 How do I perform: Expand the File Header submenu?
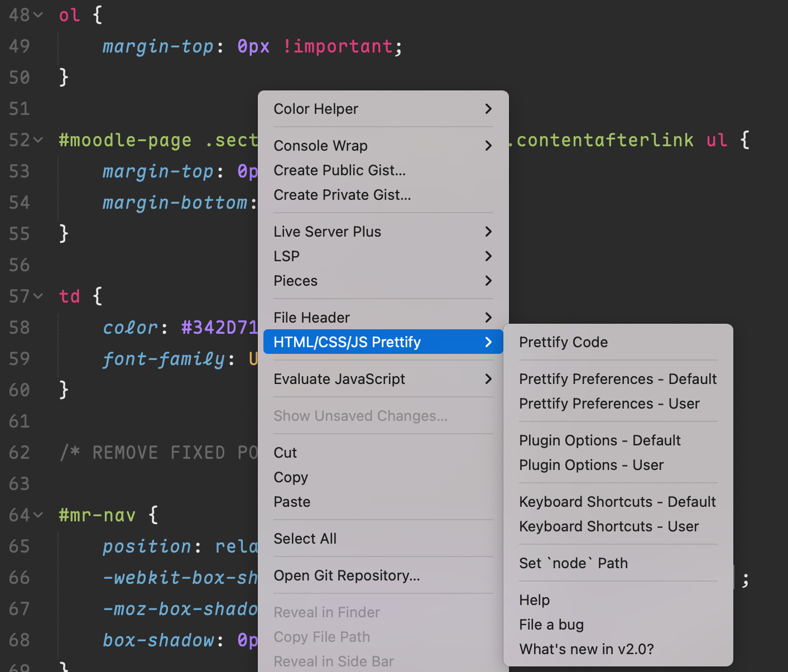coord(383,318)
